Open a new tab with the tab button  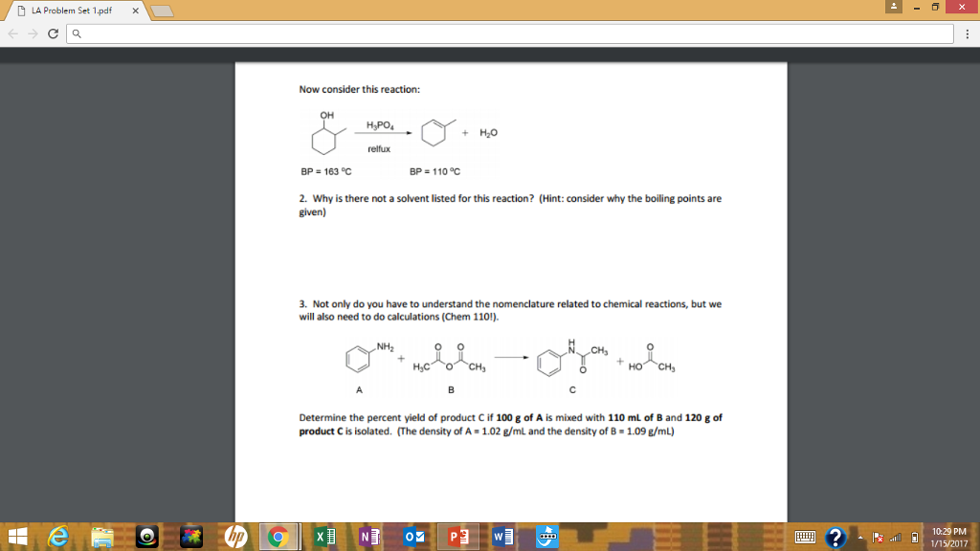click(x=164, y=11)
